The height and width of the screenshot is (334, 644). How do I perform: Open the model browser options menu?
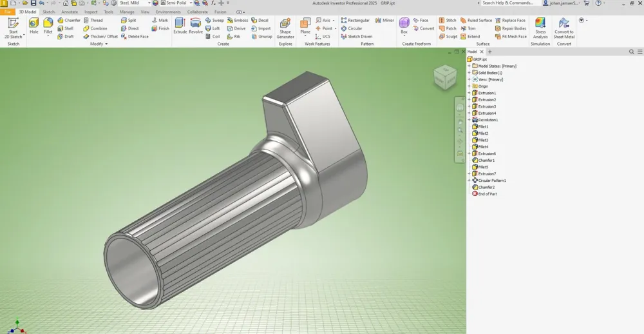point(640,52)
